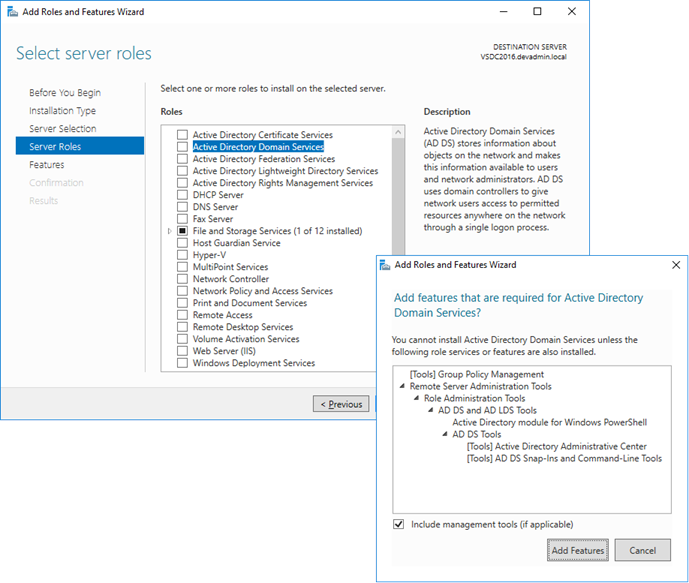The image size is (689, 583).
Task: Check Active Directory Domain Services checkbox
Action: 182,146
